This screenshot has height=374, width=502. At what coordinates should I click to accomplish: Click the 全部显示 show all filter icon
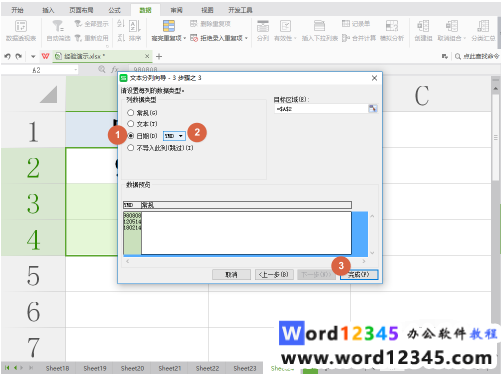coord(78,24)
